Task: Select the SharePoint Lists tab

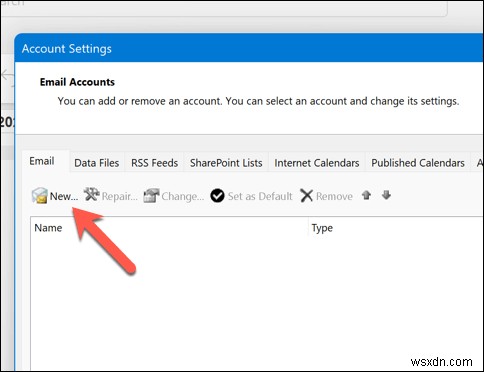Action: (x=226, y=163)
